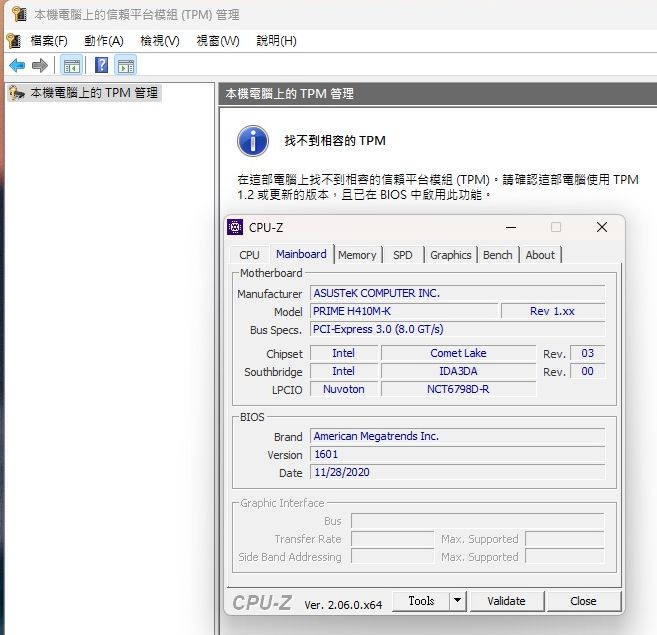
Task: Click the Comet Lake chipset value
Action: 458,353
